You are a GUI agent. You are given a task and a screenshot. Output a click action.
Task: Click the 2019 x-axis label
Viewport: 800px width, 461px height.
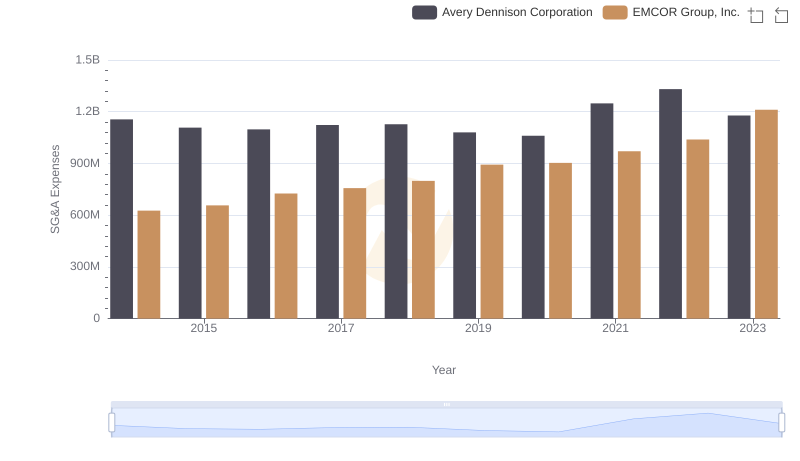[x=478, y=328]
